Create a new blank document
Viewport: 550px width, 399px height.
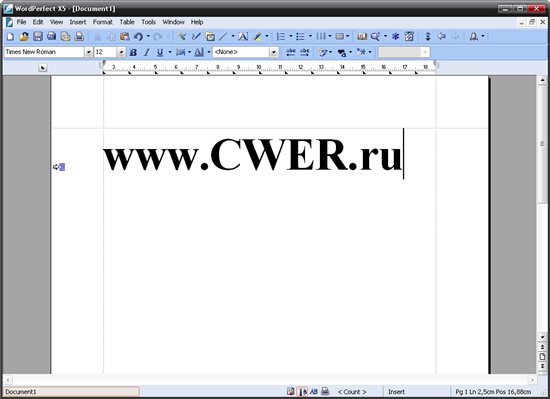(10, 36)
